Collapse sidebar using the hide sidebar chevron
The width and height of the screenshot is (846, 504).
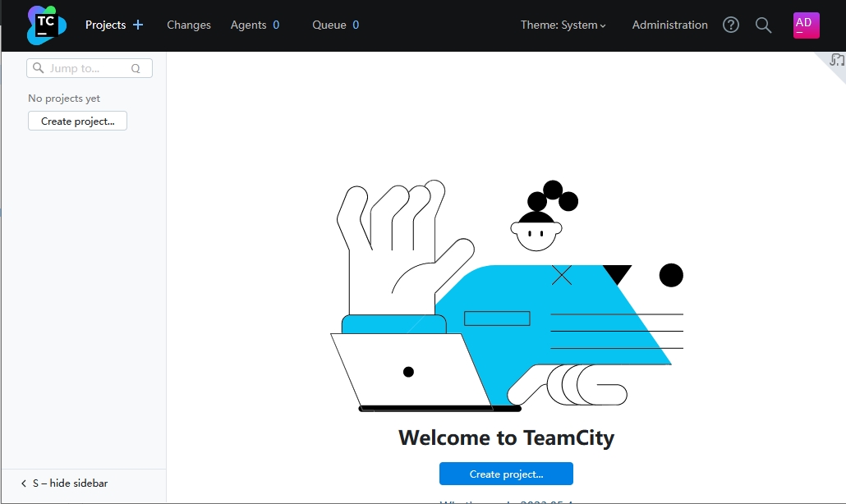click(24, 483)
